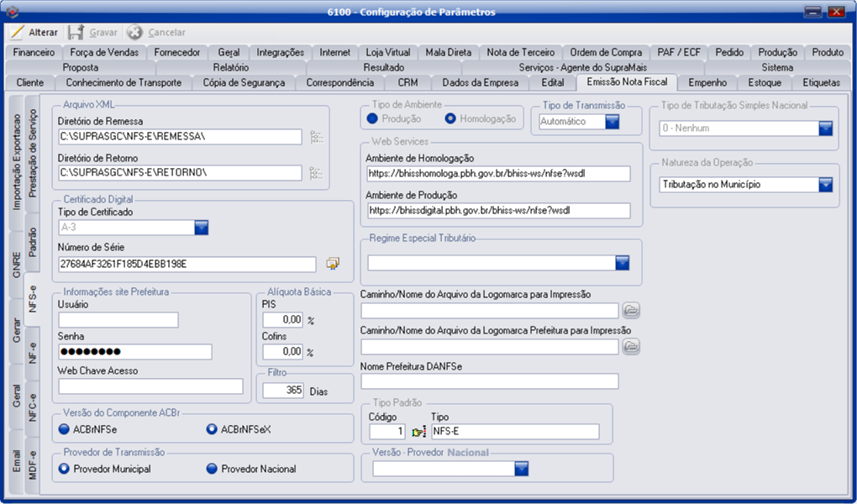The image size is (857, 504).
Task: Select Provedor Municipal radio button
Action: pos(65,469)
